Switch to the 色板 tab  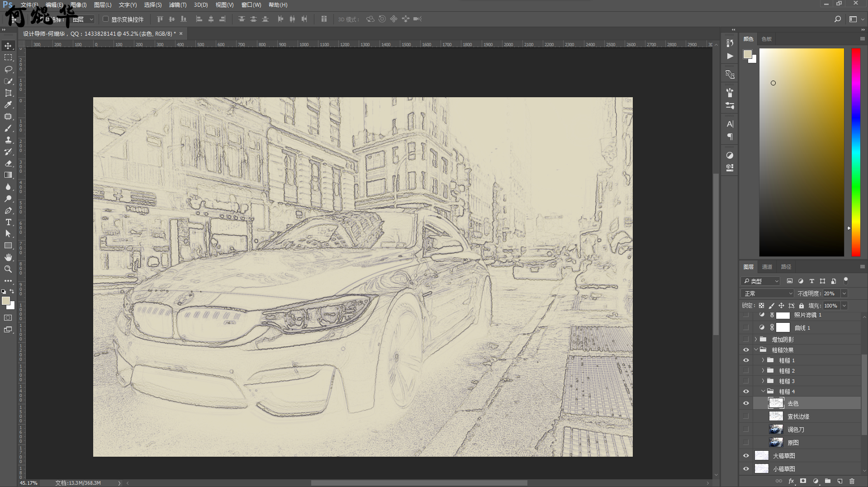767,39
